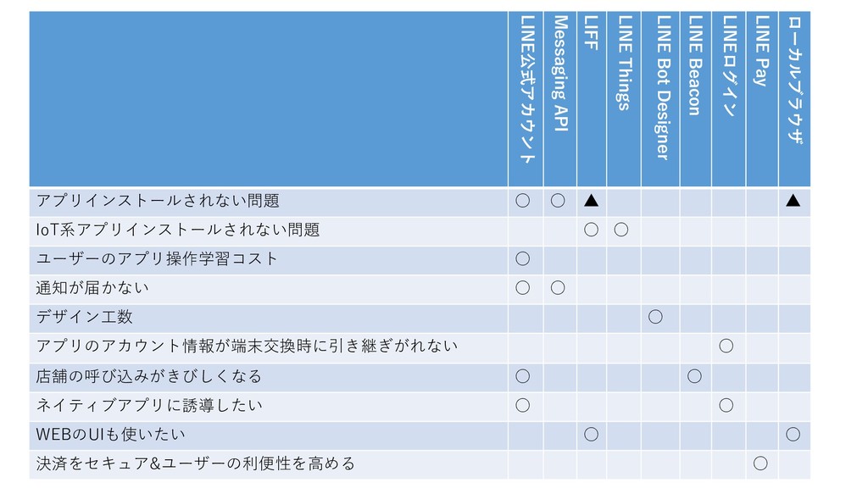
Task: Click the LINE Beacon circle in 店舗の呼び込み row
Action: 695,376
